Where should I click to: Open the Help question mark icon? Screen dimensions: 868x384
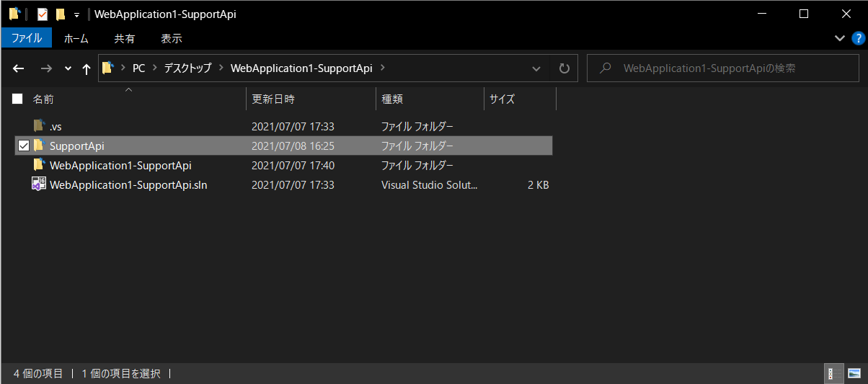pyautogui.click(x=858, y=38)
